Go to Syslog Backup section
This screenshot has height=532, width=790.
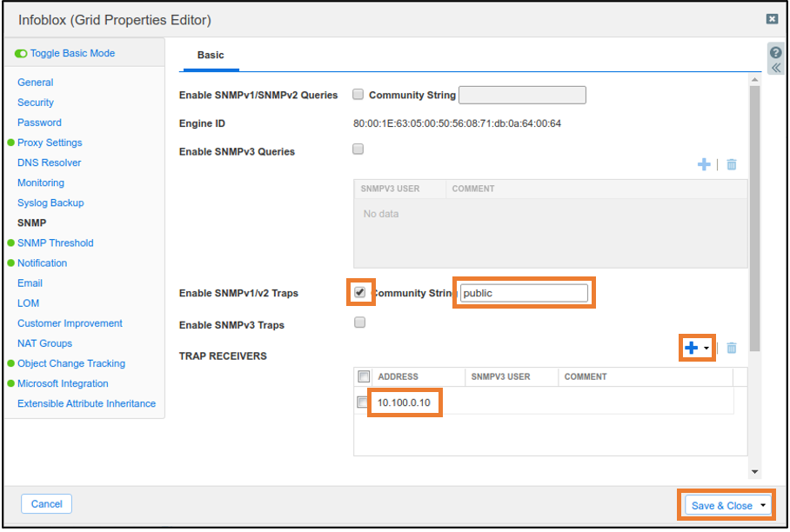[x=50, y=203]
